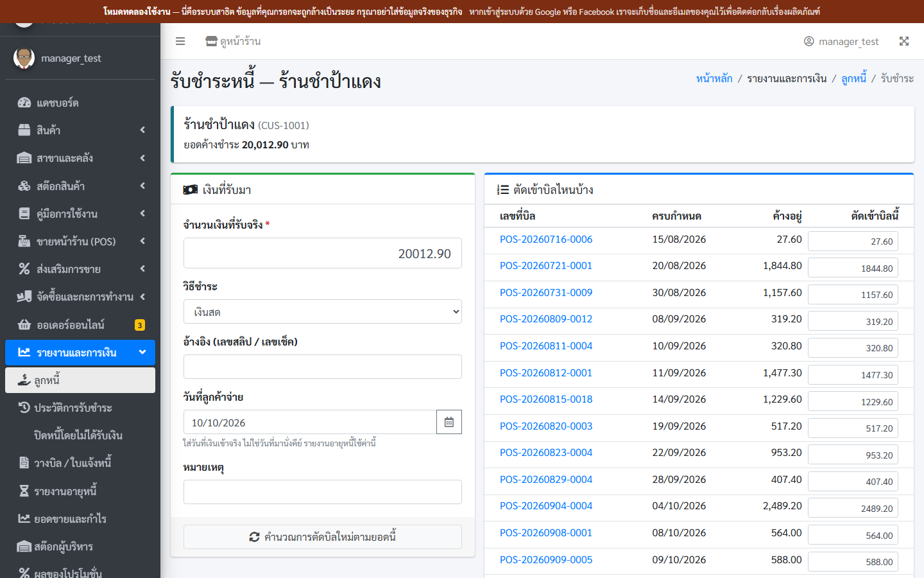Expand the สต๊อกสินค้า menu chevron
Viewport: 924px width, 578px height.
pyautogui.click(x=142, y=186)
